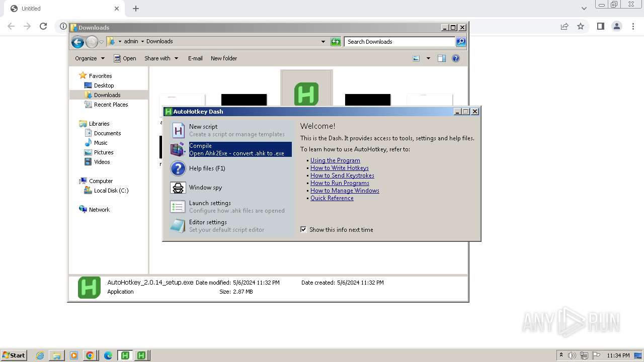Click the search magnifier icon in Downloads window
The width and height of the screenshot is (644, 362).
pyautogui.click(x=461, y=42)
